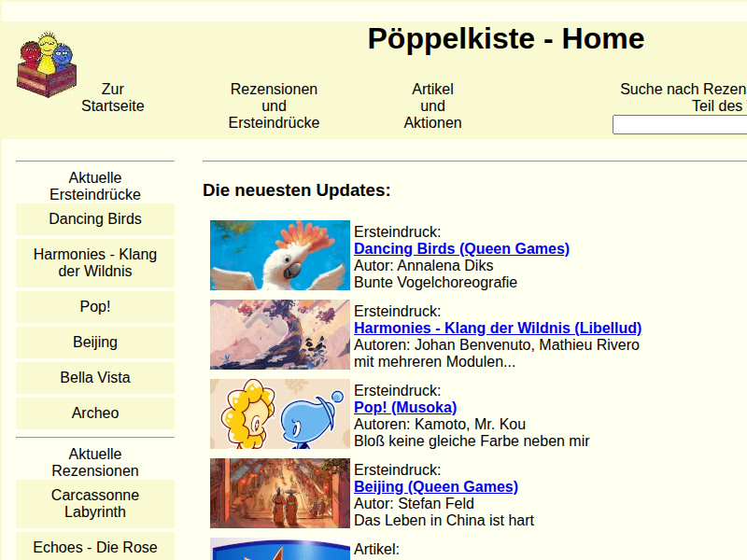Open Beijing in sidebar list
This screenshot has height=560, width=747.
point(95,342)
